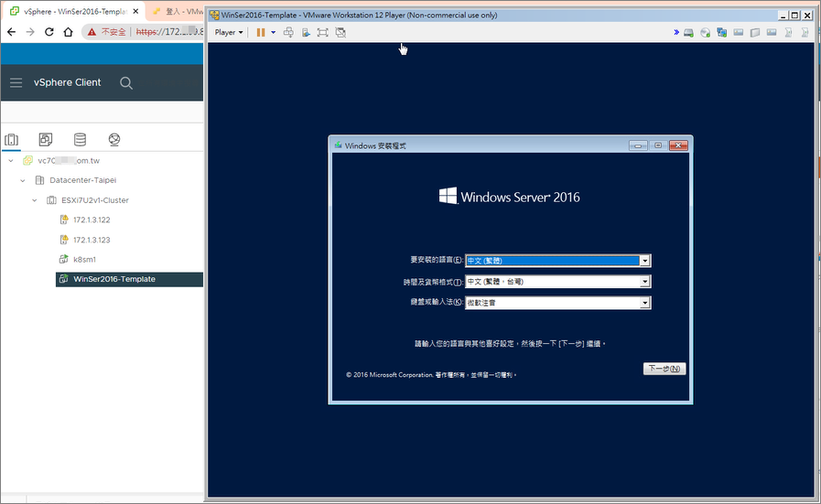Open the power options arrow beside pause
Image resolution: width=821 pixels, height=504 pixels.
click(x=274, y=32)
